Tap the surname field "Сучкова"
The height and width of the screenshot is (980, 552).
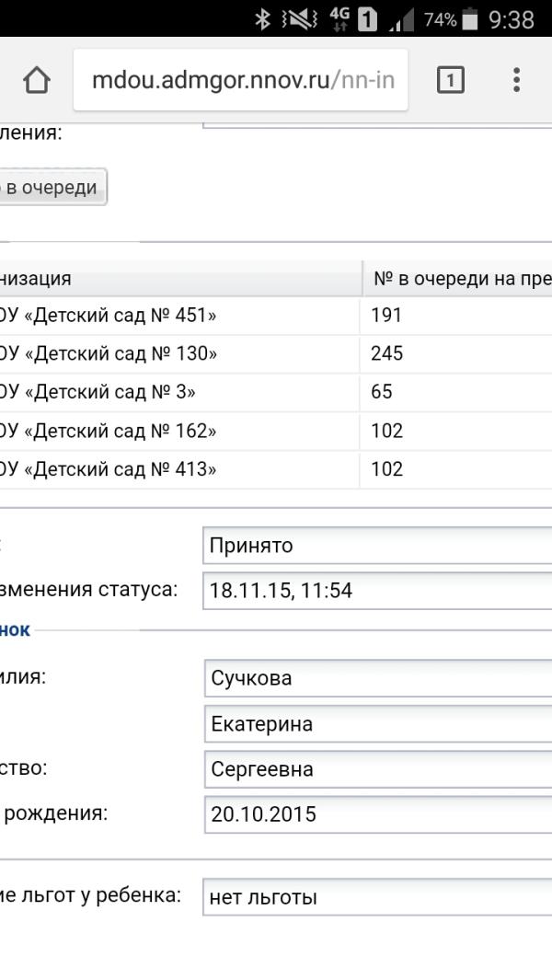pyautogui.click(x=377, y=678)
